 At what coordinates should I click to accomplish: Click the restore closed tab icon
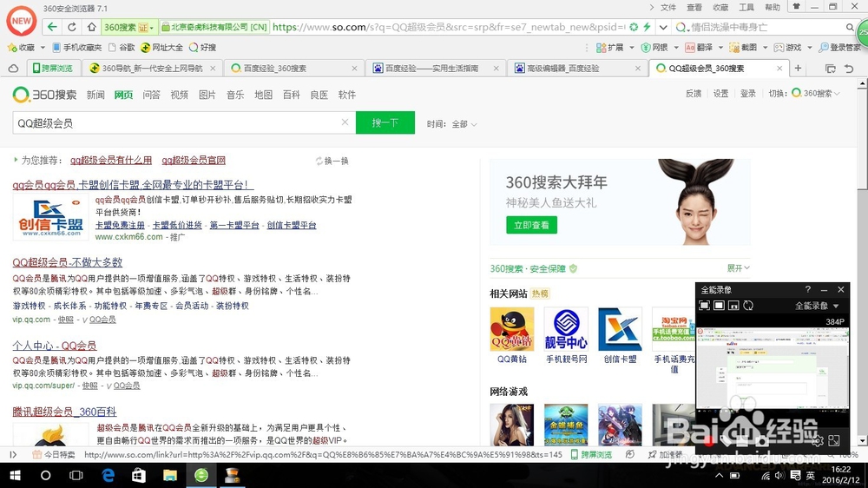coord(849,68)
